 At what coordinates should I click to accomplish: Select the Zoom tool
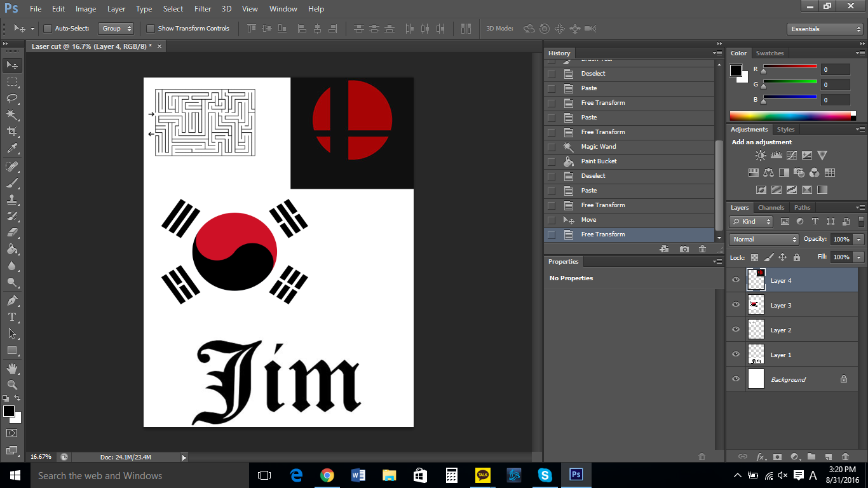click(x=12, y=385)
